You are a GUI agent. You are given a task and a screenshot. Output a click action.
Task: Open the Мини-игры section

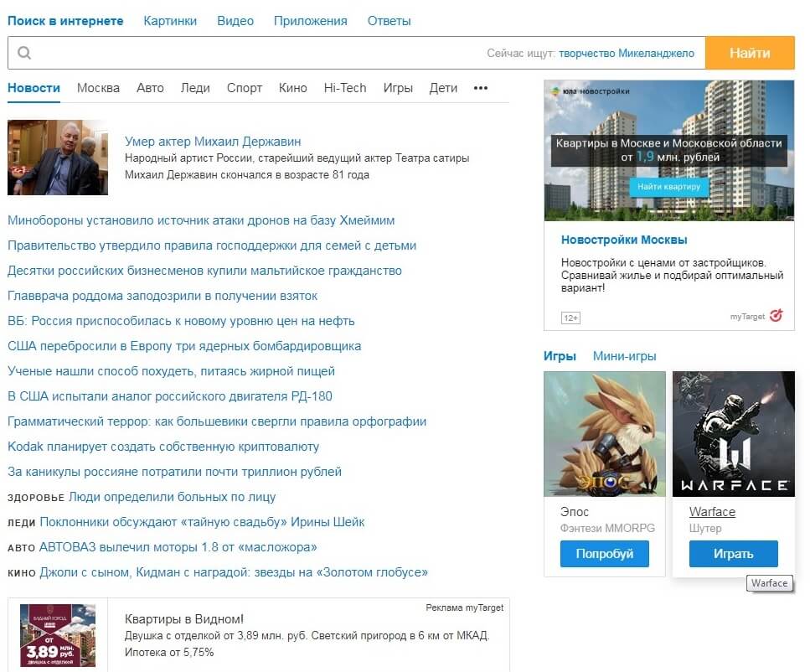pos(623,355)
